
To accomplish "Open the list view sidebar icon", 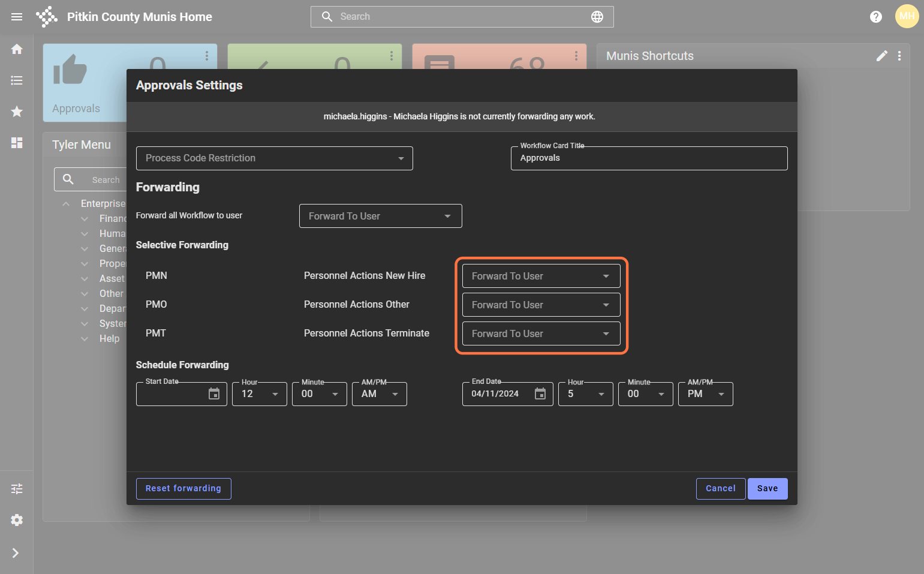I will pyautogui.click(x=17, y=80).
